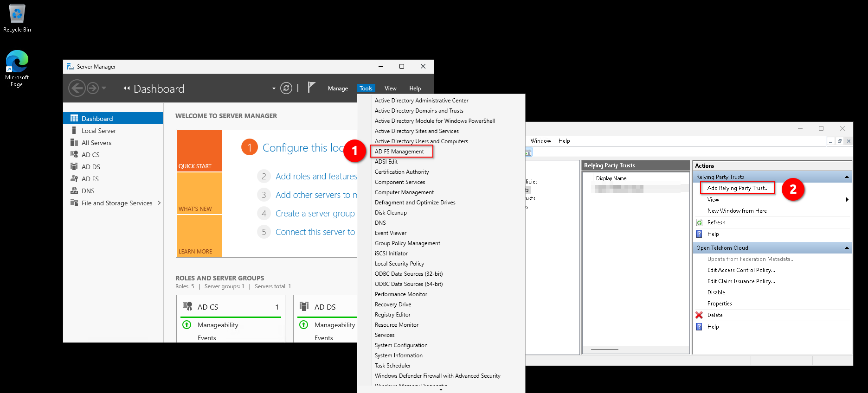This screenshot has width=868, height=393.
Task: Click the back navigation arrow
Action: click(77, 88)
